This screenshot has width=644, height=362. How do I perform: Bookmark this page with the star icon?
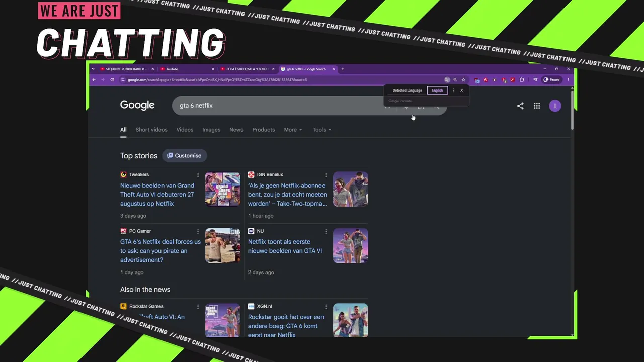463,80
